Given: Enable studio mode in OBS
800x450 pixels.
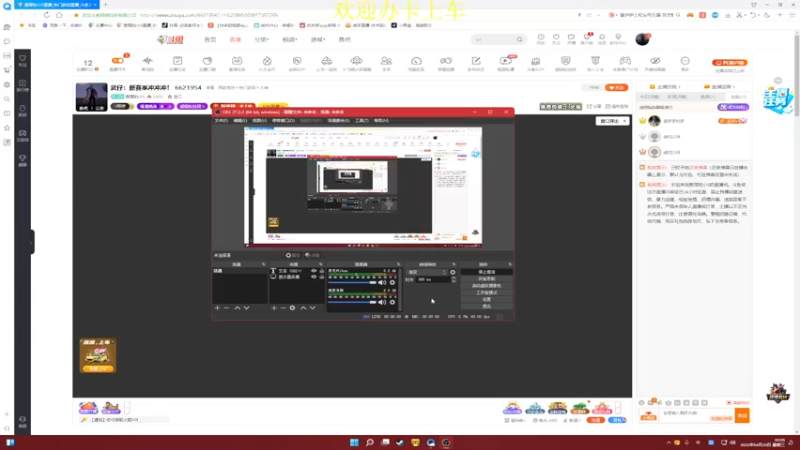Looking at the screenshot, I should pyautogui.click(x=486, y=293).
